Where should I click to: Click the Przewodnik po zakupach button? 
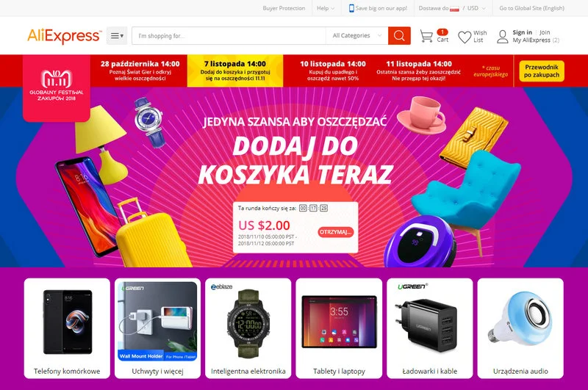[542, 71]
